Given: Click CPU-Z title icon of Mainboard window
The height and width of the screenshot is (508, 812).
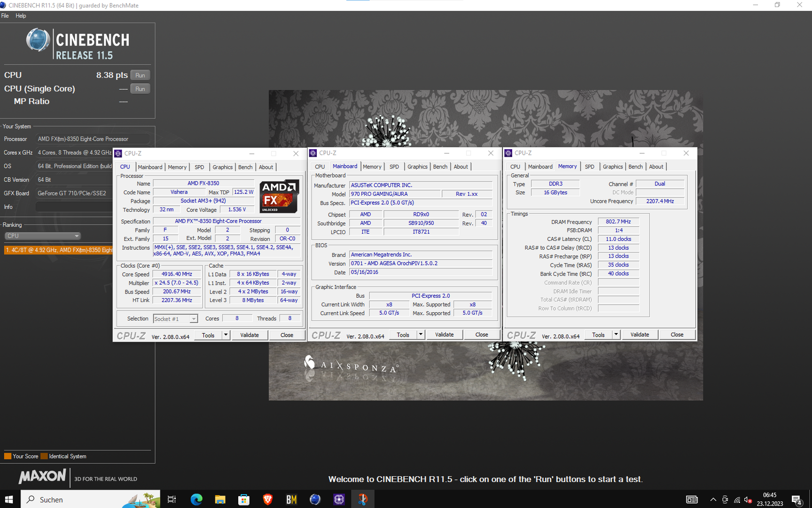Looking at the screenshot, I should (313, 153).
